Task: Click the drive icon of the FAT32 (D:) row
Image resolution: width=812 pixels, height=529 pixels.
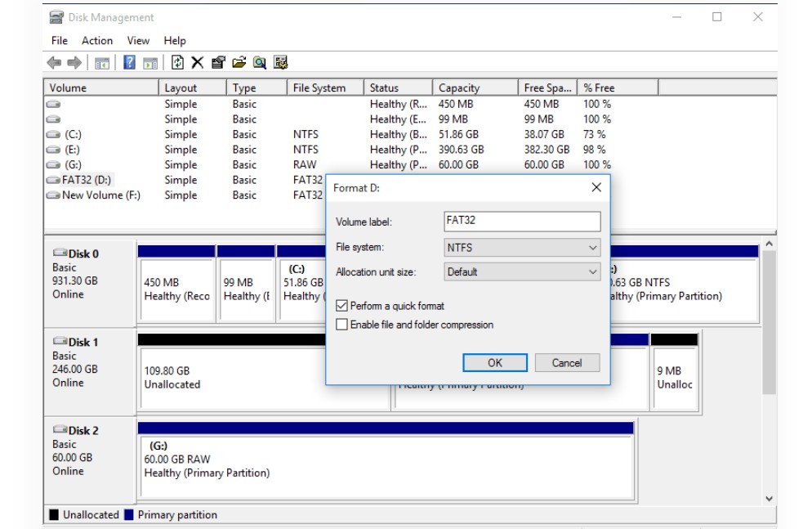Action: 53,181
